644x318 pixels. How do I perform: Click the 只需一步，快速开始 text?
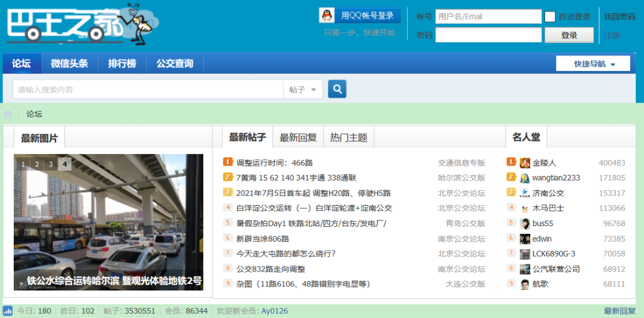click(360, 33)
